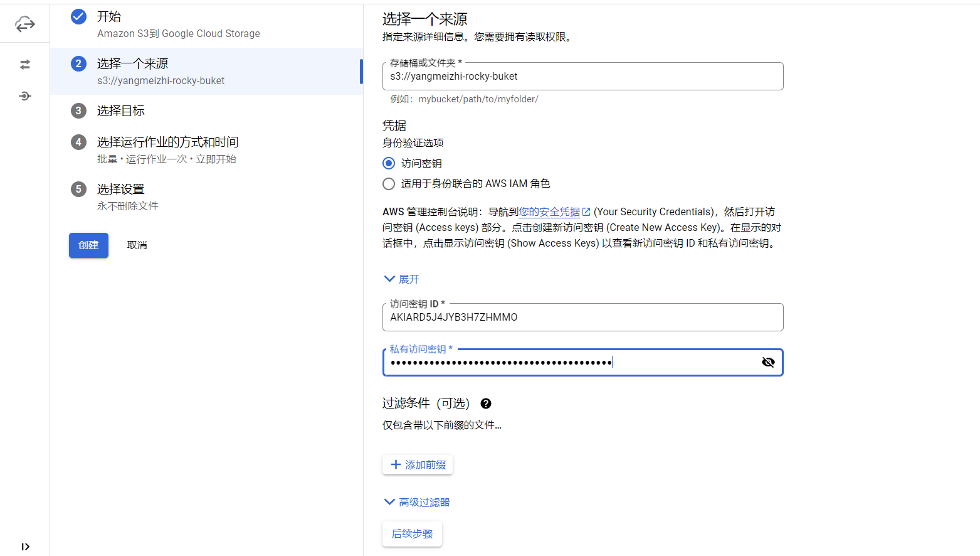The width and height of the screenshot is (980, 556).
Task: Toggle secret access key visibility eye icon
Action: click(768, 362)
